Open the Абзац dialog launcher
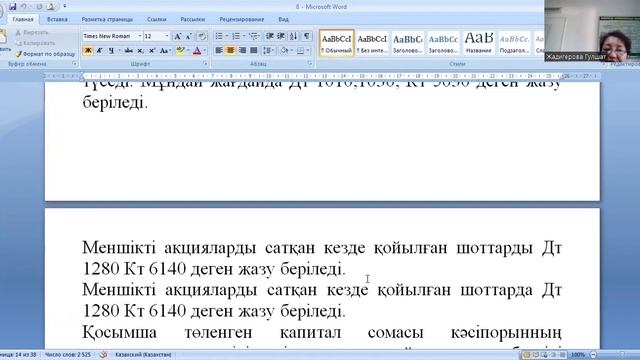The width and height of the screenshot is (640, 360). (310, 64)
